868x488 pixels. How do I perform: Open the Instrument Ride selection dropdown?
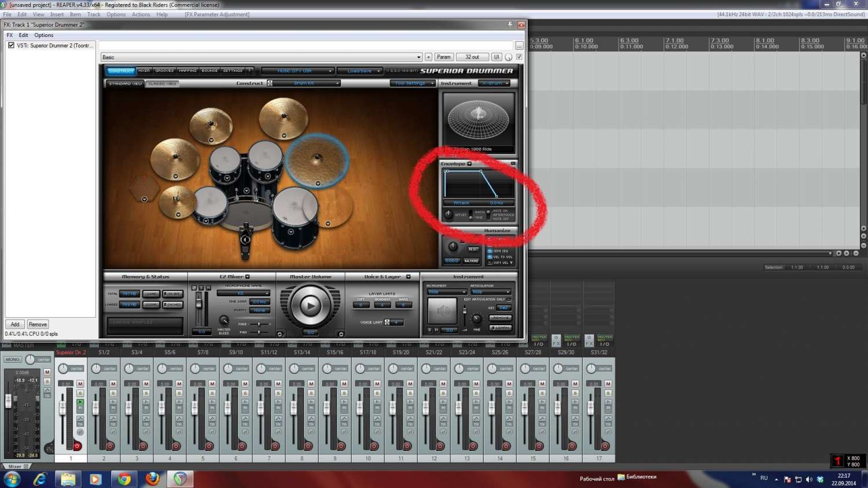(447, 292)
